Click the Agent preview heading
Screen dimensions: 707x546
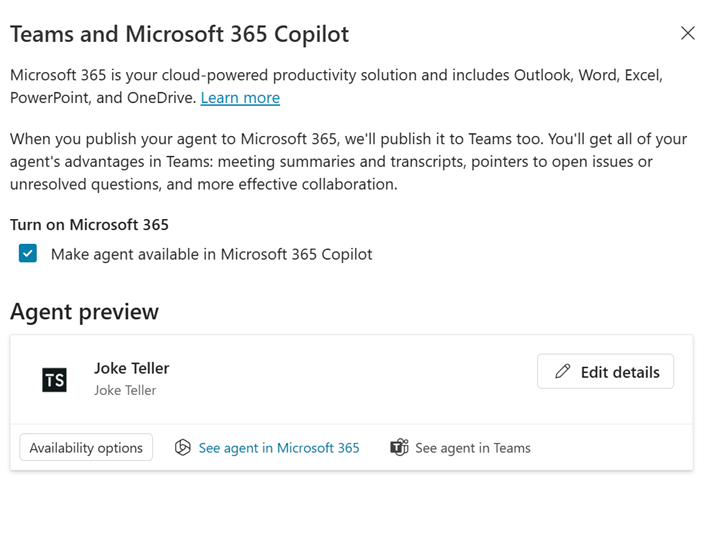point(84,312)
